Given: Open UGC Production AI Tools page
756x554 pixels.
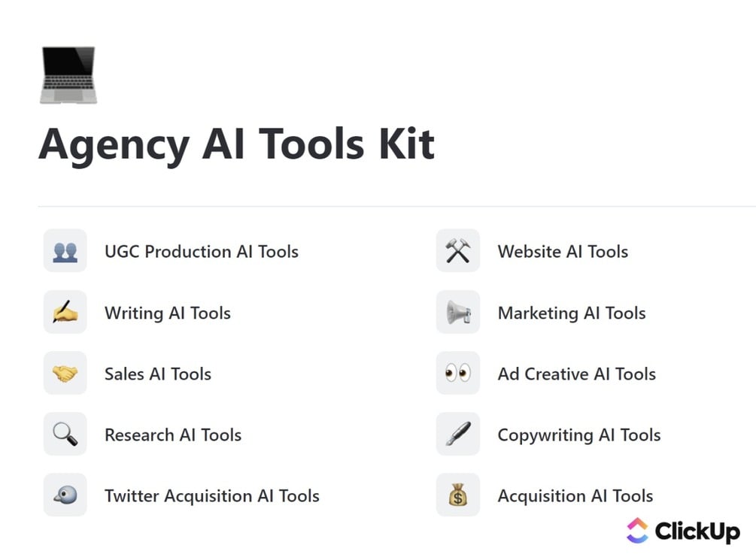Looking at the screenshot, I should click(201, 252).
